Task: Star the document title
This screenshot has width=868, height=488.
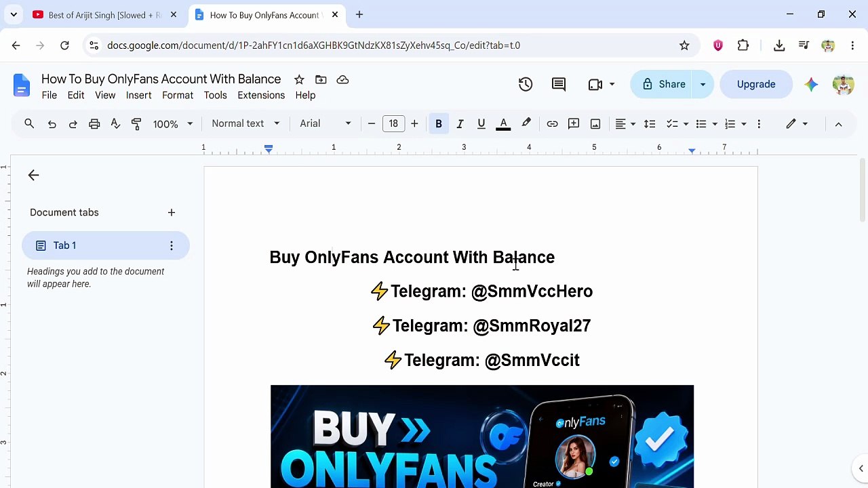Action: (x=299, y=80)
